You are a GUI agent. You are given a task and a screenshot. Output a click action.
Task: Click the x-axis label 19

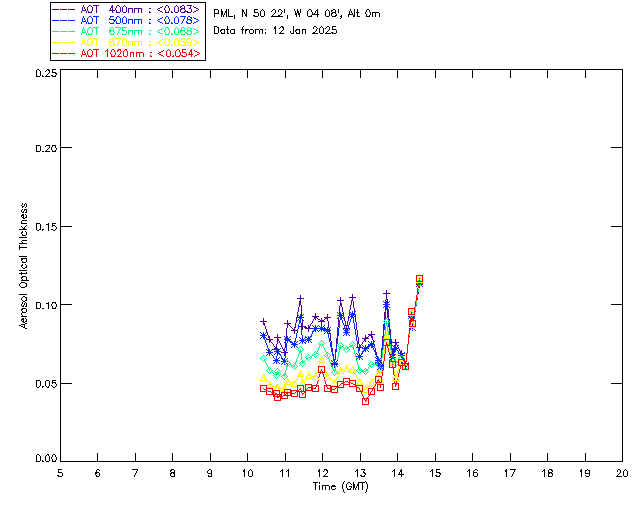pyautogui.click(x=585, y=473)
